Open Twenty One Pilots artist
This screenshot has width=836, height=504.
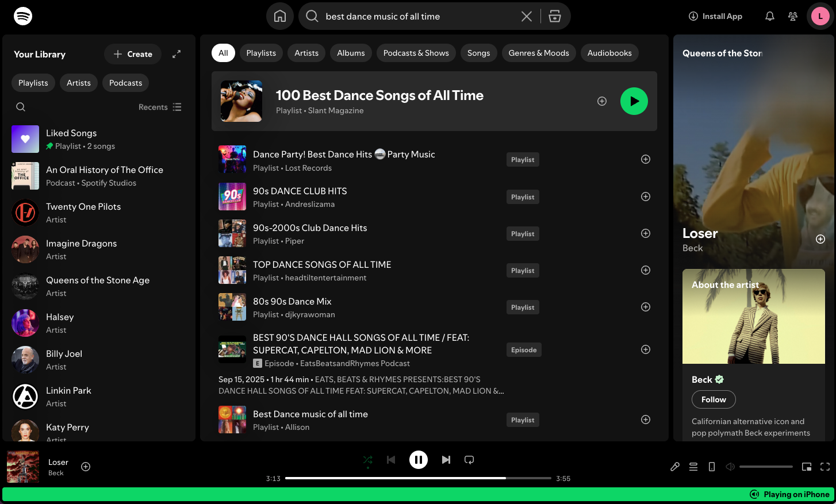coord(99,213)
